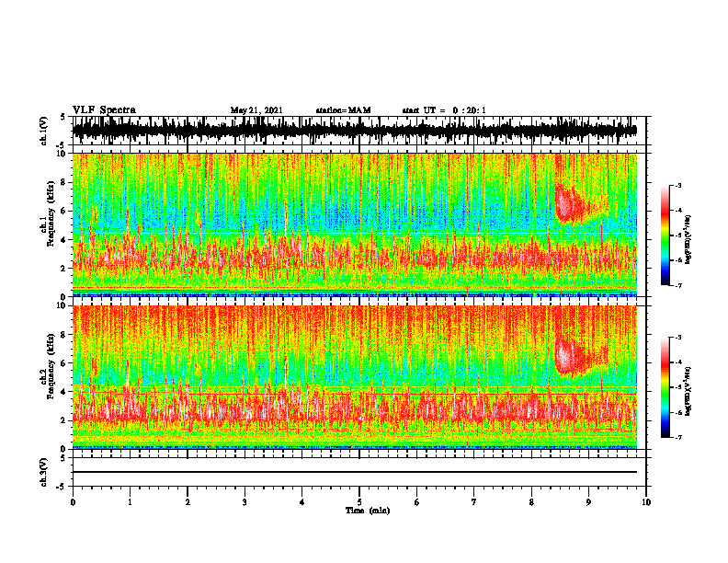
Task: Click time axis tick label "9"
Action: coord(588,502)
